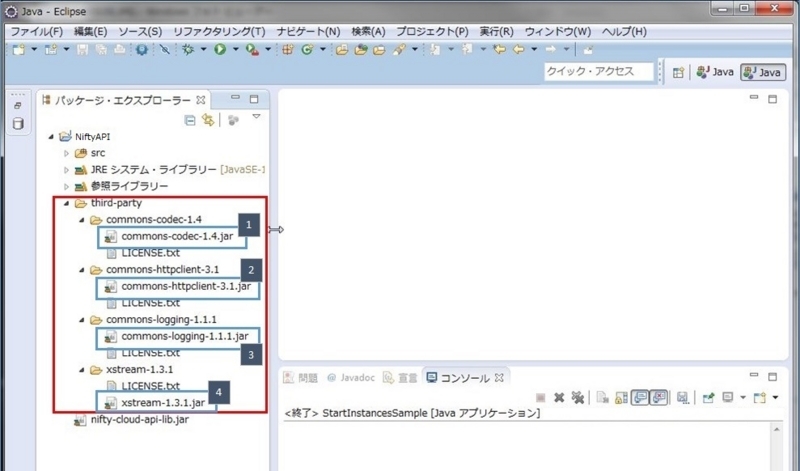800x471 pixels.
Task: Toggle Show Console on standard error change
Action: point(659,397)
